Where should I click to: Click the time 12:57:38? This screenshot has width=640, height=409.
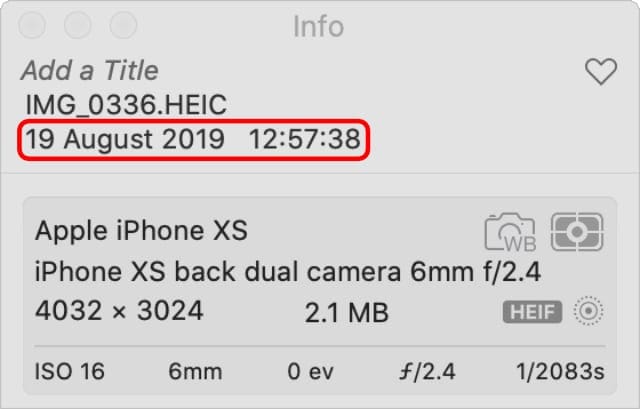(304, 139)
